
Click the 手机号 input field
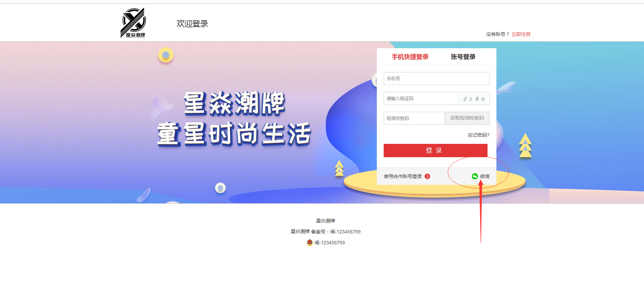(x=437, y=79)
